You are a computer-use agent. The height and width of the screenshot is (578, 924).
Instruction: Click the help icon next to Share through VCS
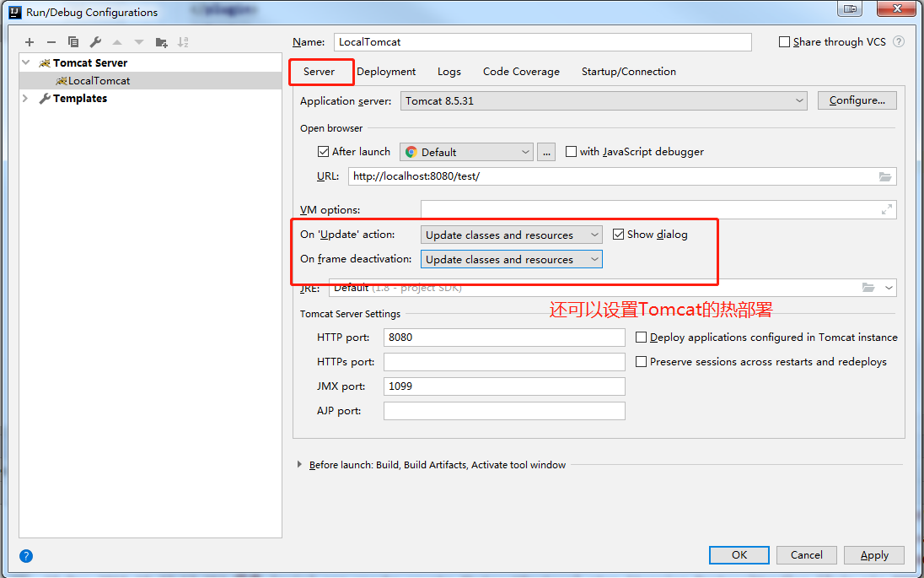point(899,42)
